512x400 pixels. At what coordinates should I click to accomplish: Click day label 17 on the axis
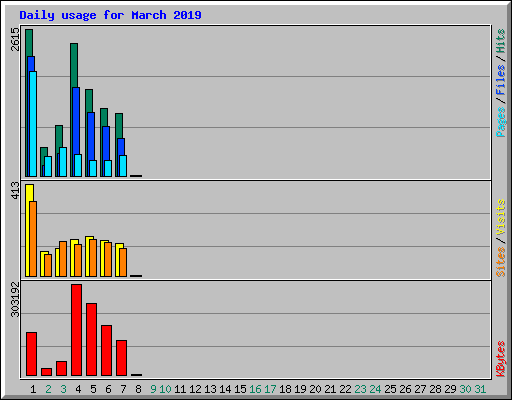click(x=270, y=389)
